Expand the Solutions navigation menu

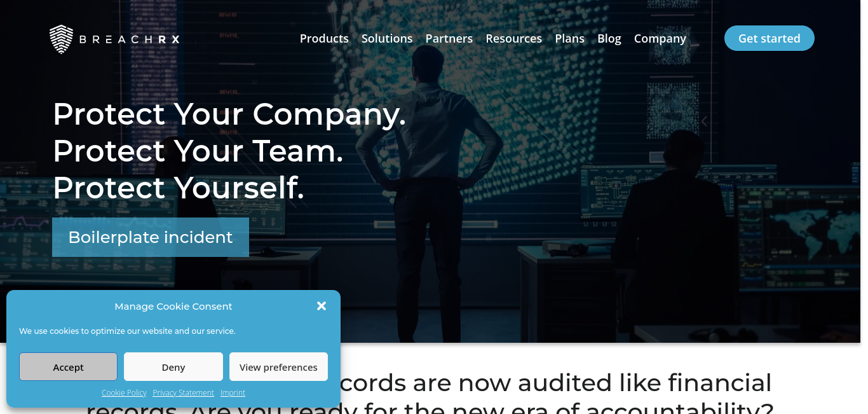387,38
